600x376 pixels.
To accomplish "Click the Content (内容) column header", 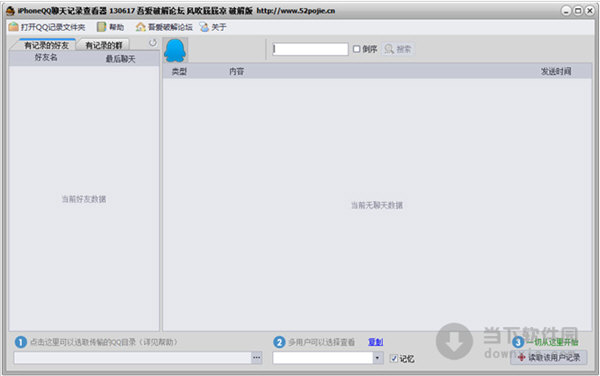I will tap(236, 72).
